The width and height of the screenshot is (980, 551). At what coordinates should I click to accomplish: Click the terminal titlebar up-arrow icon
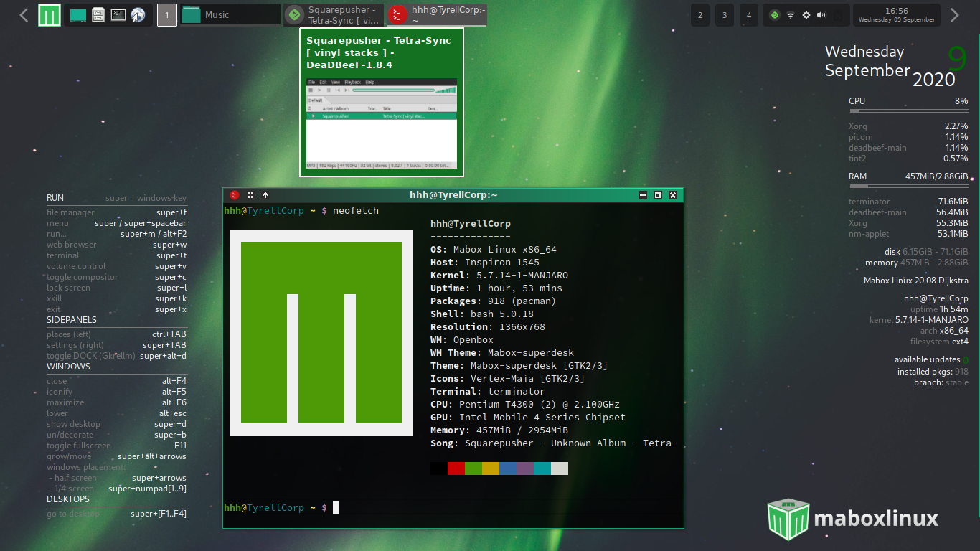(265, 194)
